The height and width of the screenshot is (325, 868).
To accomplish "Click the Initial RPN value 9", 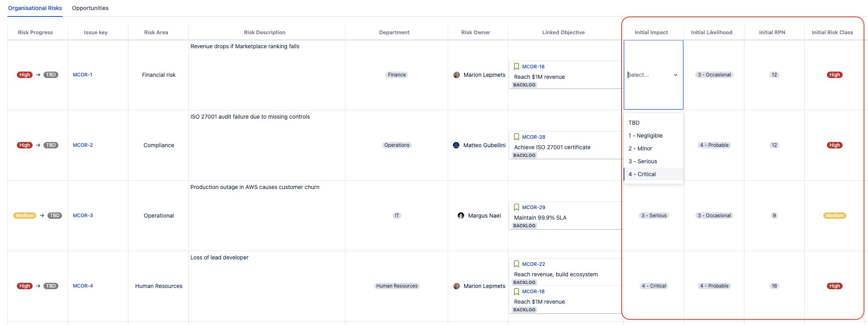I will coord(774,216).
